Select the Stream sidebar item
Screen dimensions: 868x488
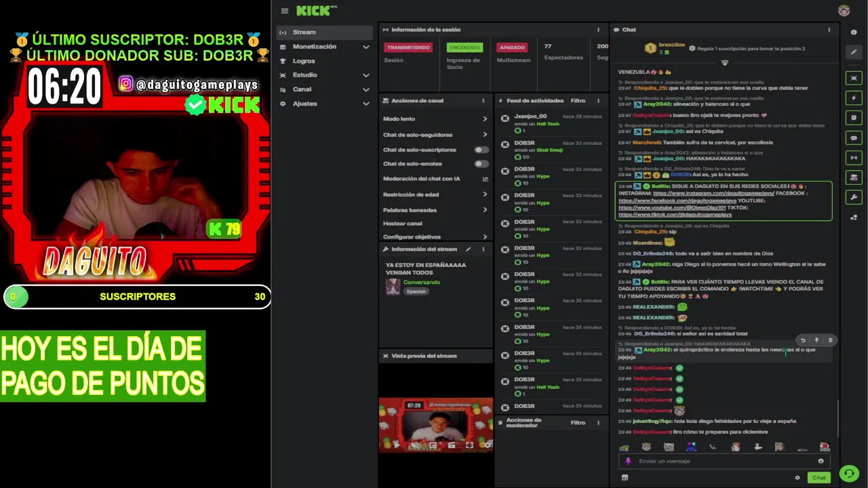pos(325,32)
